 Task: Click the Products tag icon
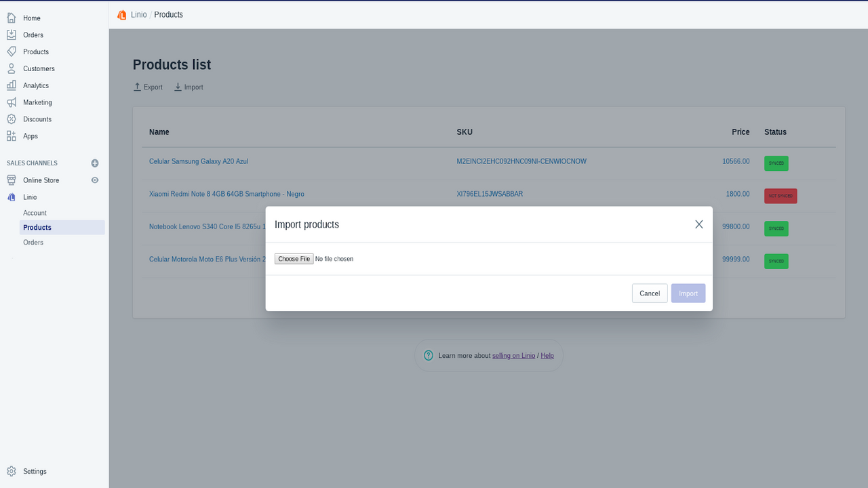tap(12, 52)
